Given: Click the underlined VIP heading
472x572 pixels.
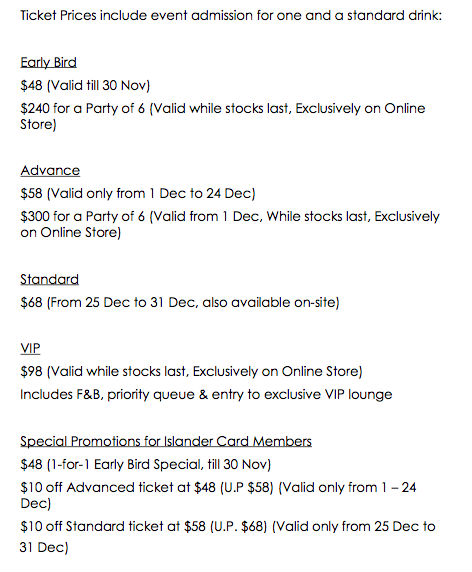Looking at the screenshot, I should (30, 348).
